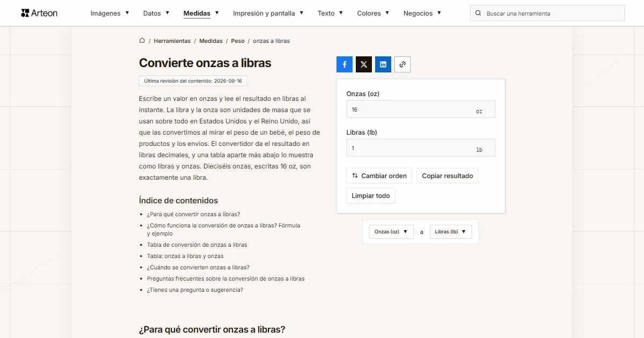644x338 pixels.
Task: Go to home via breadcrumb house icon
Action: click(x=142, y=40)
